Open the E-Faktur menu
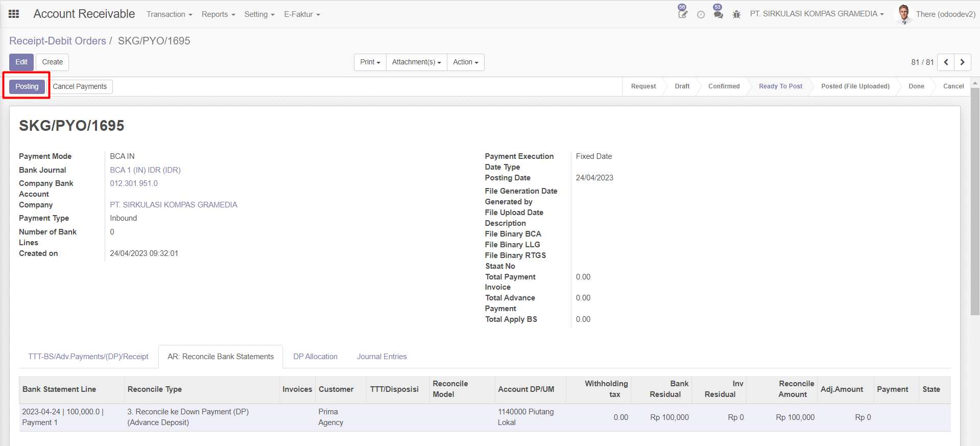 pos(302,14)
